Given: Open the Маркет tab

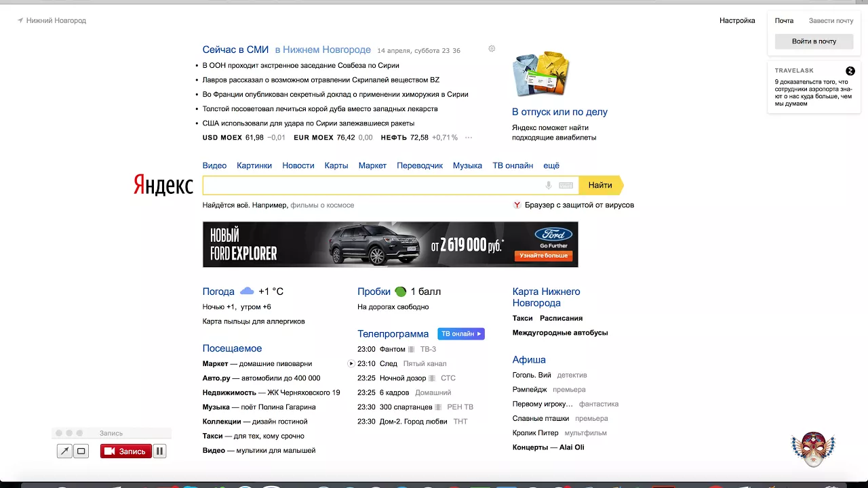Looking at the screenshot, I should 372,165.
